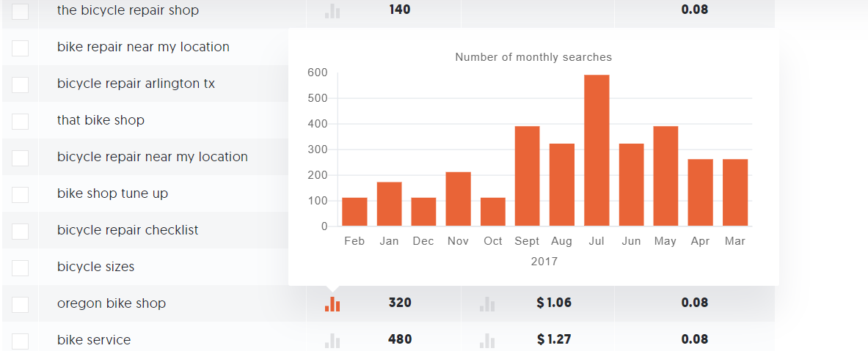Click the July bar in the chart
Screen dimensions: 868x351
coord(597,150)
